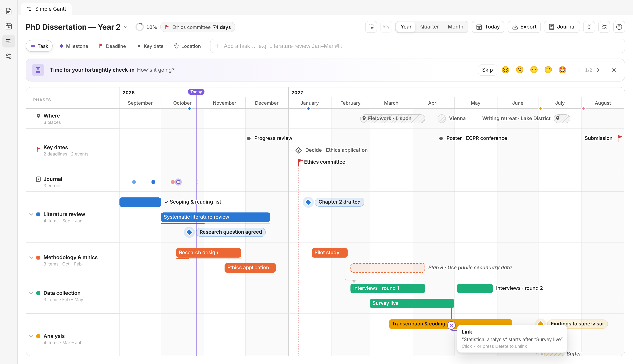Go to next check-in page arrow
Screen dimensions: 633x364
click(598, 70)
